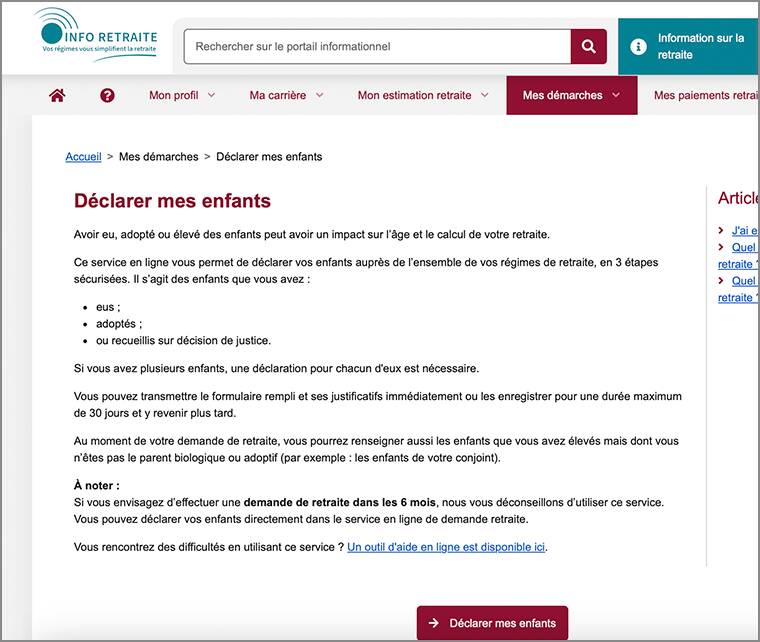Image resolution: width=760 pixels, height=642 pixels.
Task: Expand the Mon profil menu chevron
Action: pyautogui.click(x=211, y=95)
